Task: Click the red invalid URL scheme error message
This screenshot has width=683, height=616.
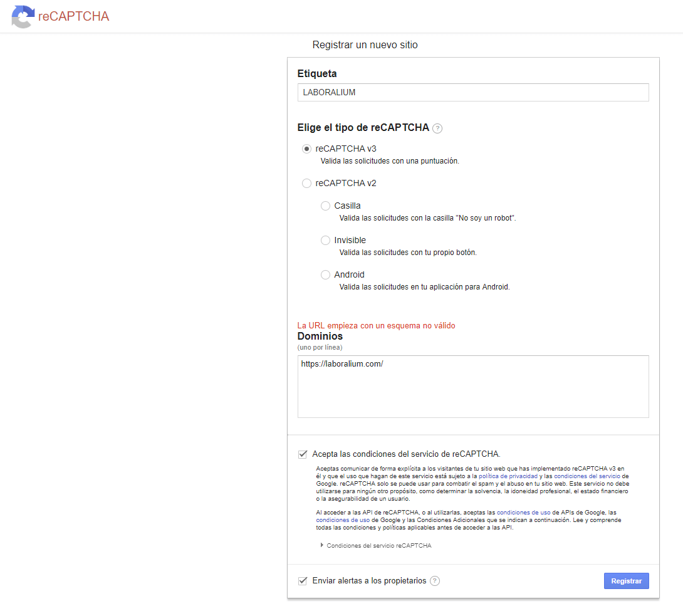Action: coord(377,326)
